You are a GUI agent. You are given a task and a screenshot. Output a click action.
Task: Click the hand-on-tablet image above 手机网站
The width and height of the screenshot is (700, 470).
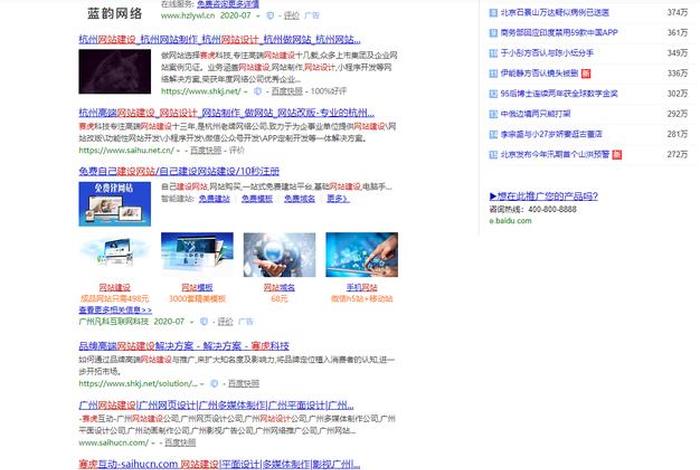point(362,254)
